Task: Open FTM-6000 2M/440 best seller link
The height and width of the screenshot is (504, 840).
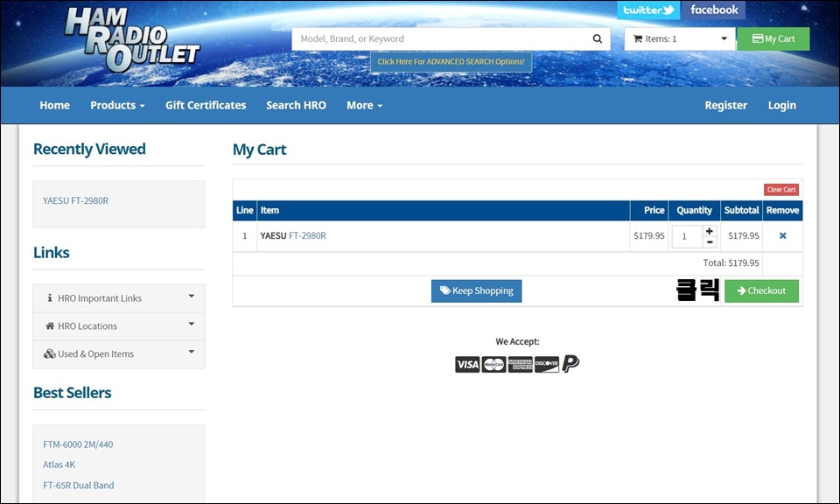Action: point(78,444)
